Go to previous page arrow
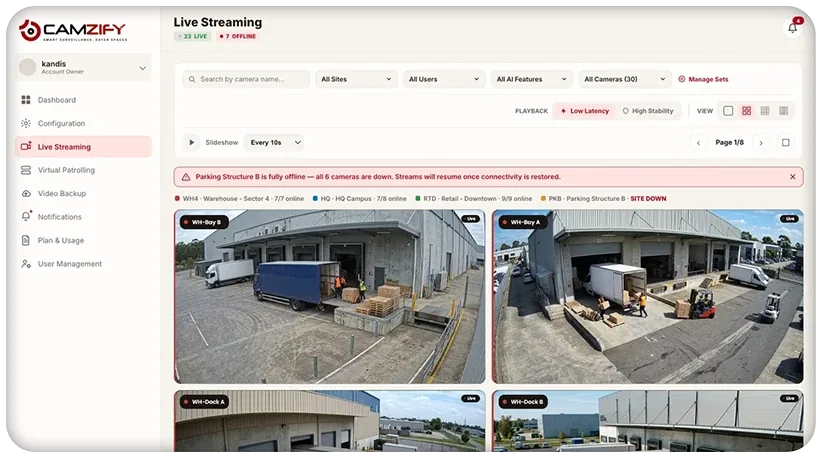The width and height of the screenshot is (821, 462). click(x=698, y=142)
